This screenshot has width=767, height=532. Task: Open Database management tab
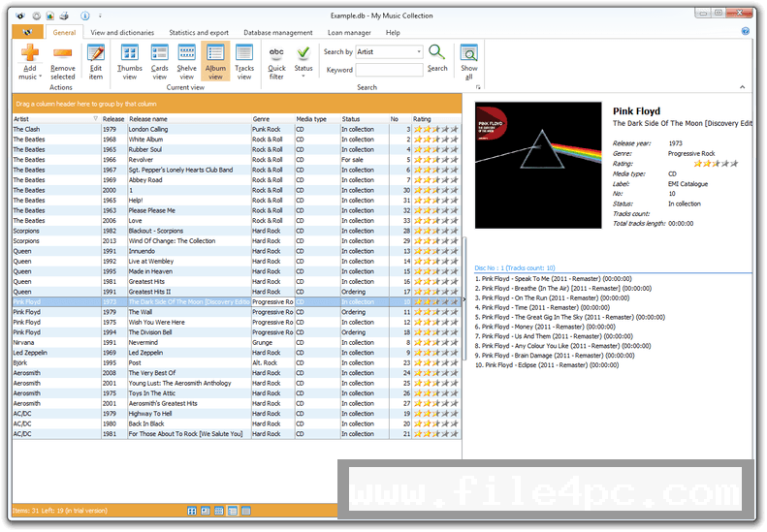(278, 32)
